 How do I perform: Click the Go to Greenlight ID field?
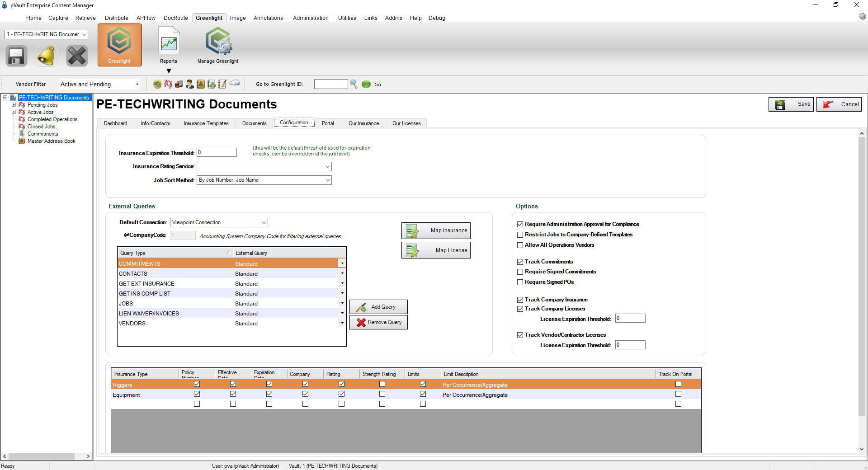pos(331,84)
